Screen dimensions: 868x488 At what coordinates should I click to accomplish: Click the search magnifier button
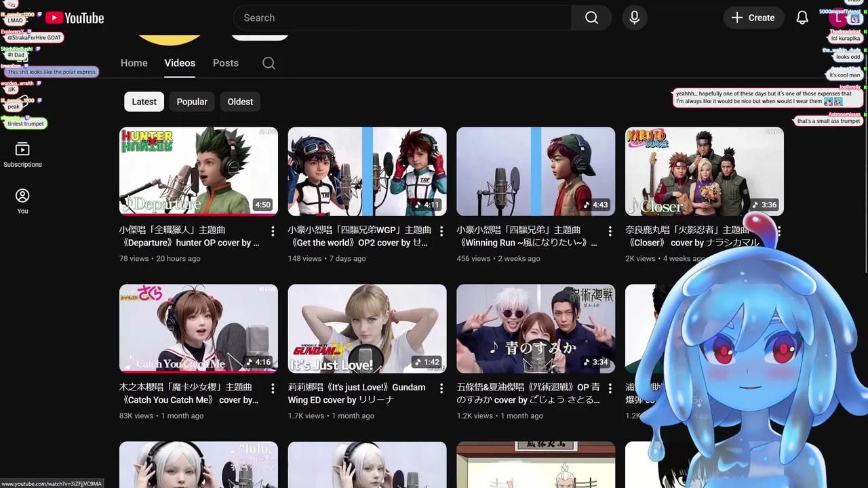[x=591, y=18]
